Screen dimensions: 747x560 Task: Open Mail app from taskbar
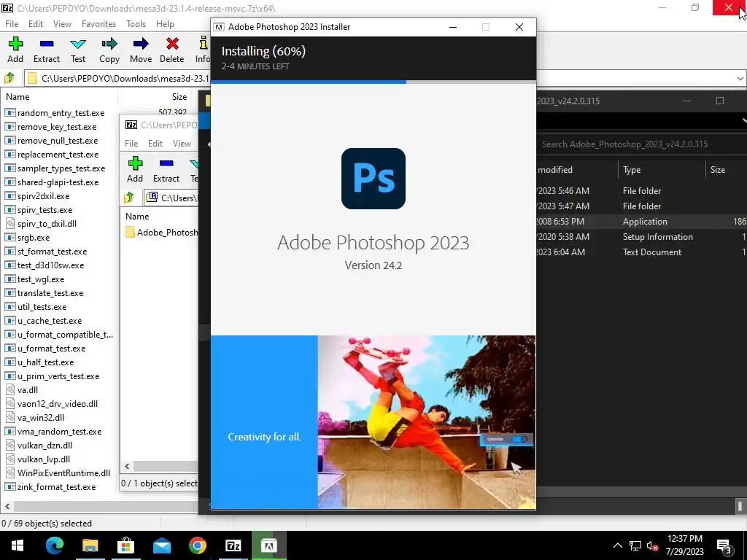(x=161, y=545)
